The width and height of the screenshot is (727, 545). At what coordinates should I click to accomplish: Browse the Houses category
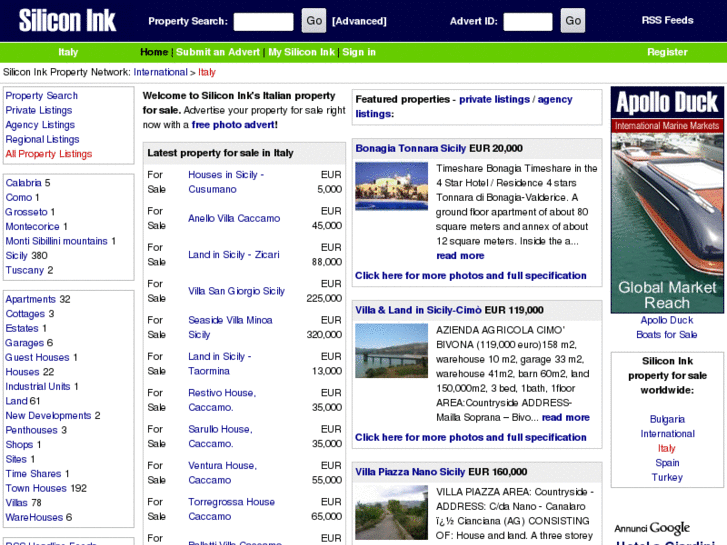23,372
